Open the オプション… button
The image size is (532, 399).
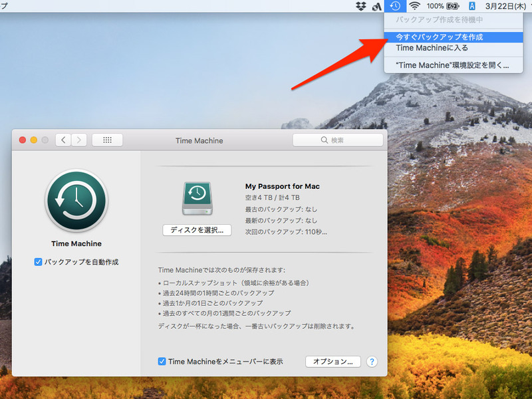pos(333,361)
